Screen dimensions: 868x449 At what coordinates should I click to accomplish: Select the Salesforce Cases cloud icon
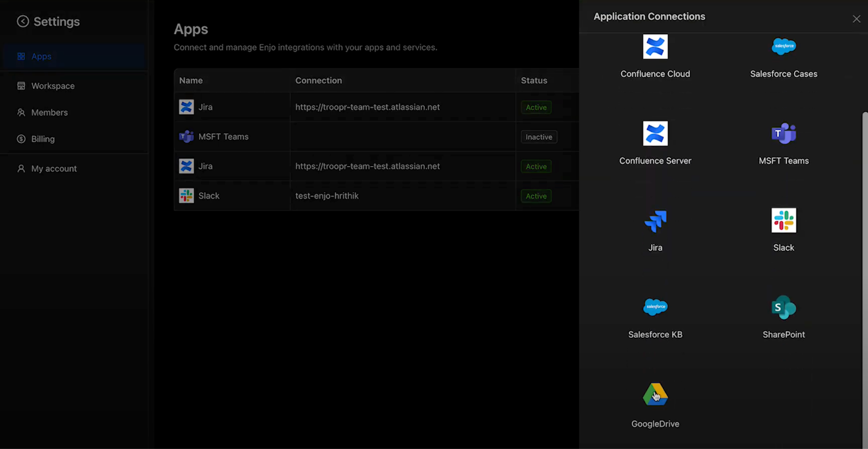[x=784, y=47]
